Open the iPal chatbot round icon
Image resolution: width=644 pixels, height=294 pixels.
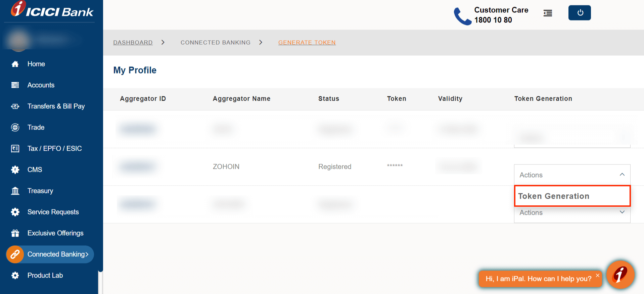pyautogui.click(x=620, y=275)
